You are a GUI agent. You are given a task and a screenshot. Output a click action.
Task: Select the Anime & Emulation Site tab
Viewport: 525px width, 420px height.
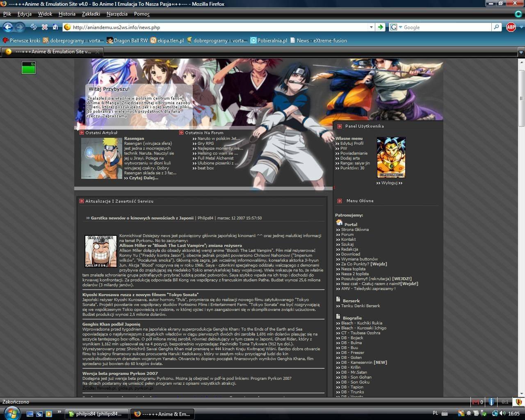coord(52,52)
